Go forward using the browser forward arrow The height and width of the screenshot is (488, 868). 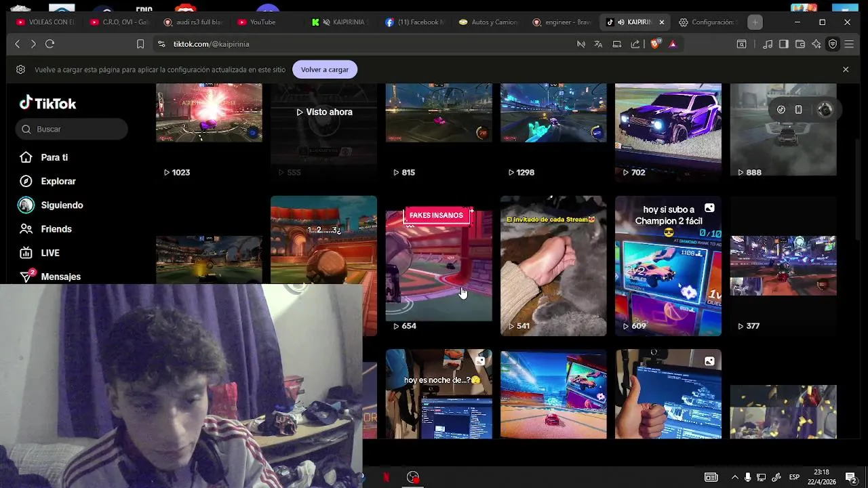[x=33, y=44]
